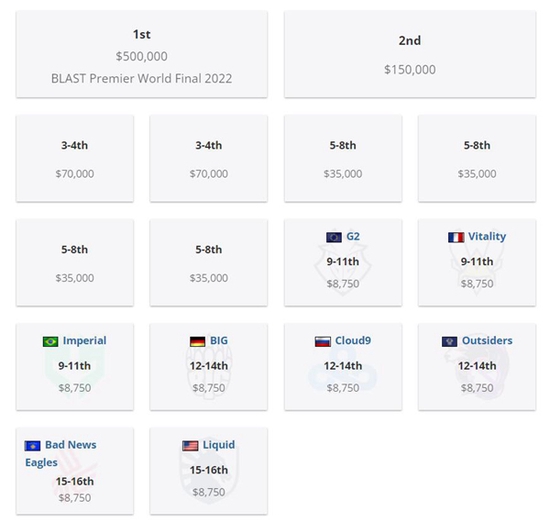Click the Brazilian flag beside Imperial
The height and width of the screenshot is (523, 550).
pos(51,342)
